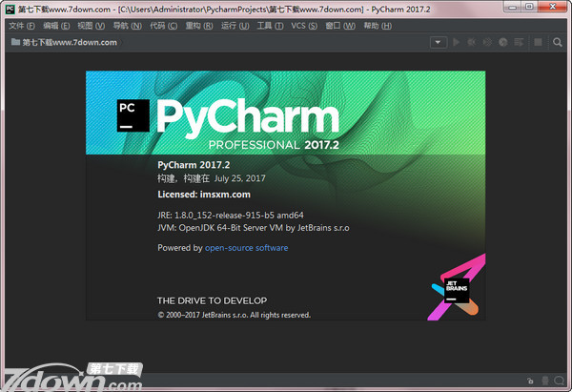Click the JRE 1.8.0_152-release line

point(231,216)
